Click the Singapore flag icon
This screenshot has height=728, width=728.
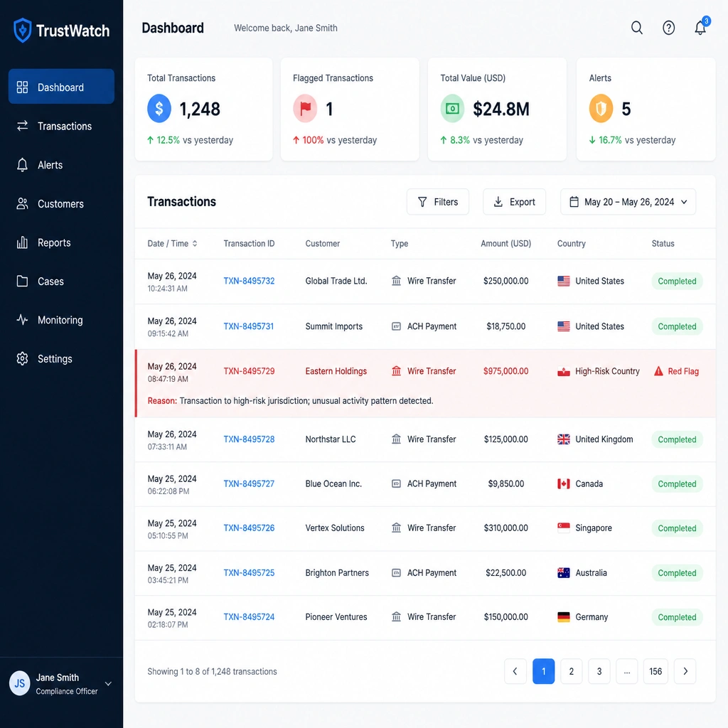point(563,528)
